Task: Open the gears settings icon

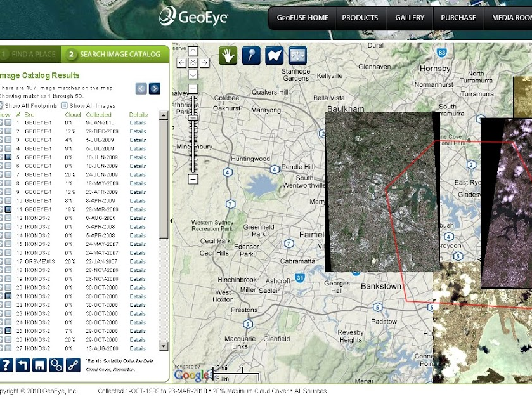Action: click(x=56, y=365)
